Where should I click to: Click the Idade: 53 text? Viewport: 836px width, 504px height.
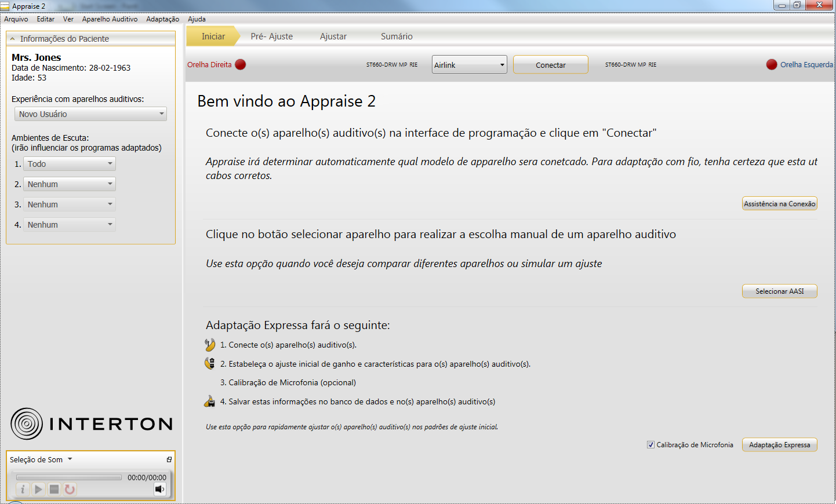29,78
